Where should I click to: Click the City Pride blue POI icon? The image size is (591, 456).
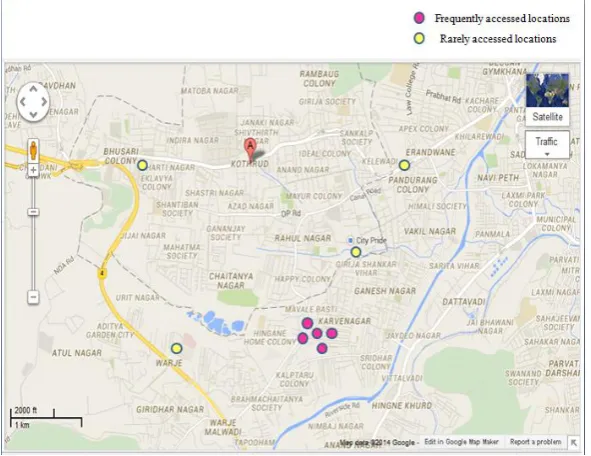click(x=350, y=240)
